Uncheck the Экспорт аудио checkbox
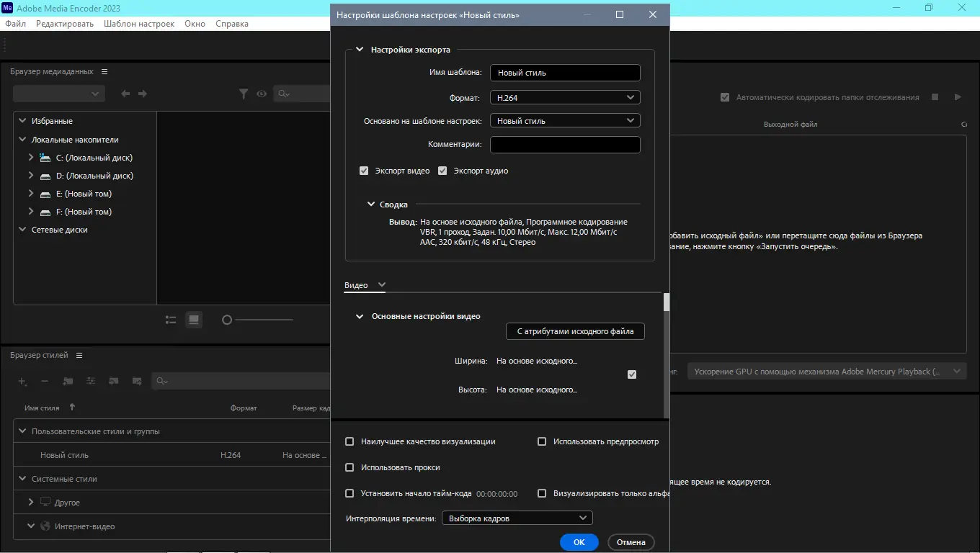This screenshot has height=553, width=980. pos(442,171)
